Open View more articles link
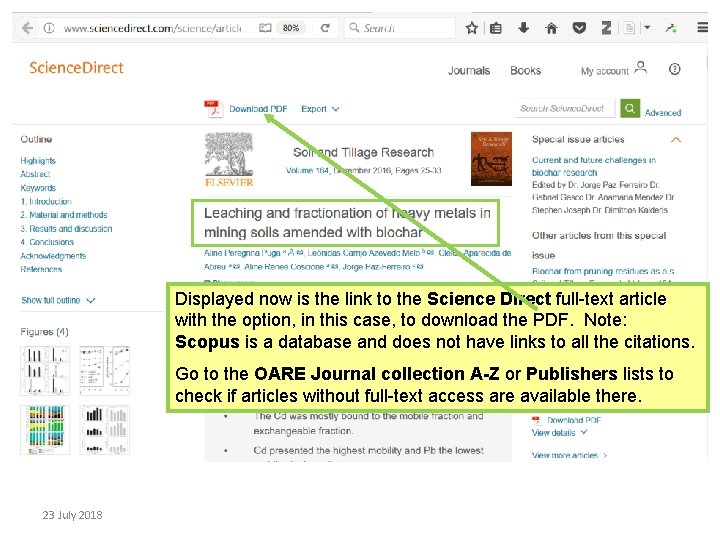This screenshot has width=720, height=540. pos(569,456)
